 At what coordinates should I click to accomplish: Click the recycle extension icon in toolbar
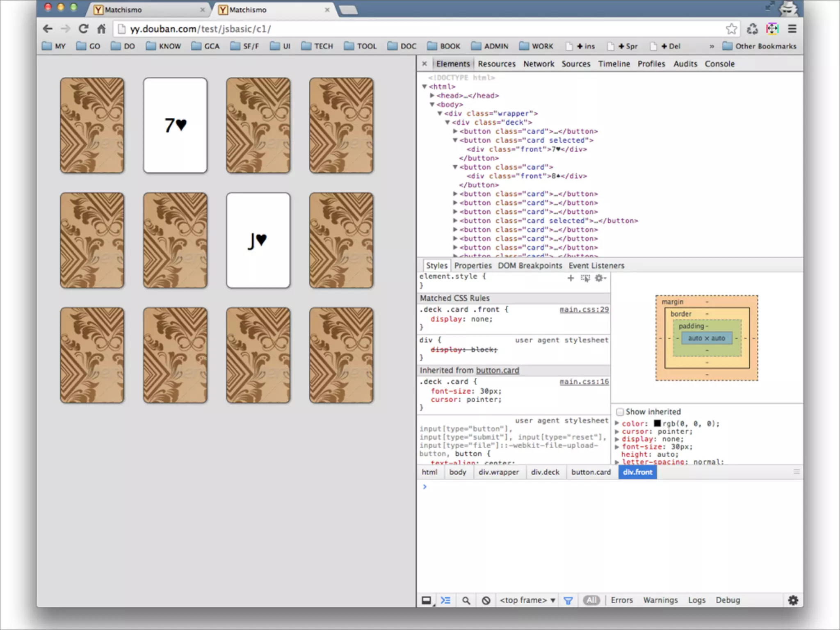tap(752, 29)
